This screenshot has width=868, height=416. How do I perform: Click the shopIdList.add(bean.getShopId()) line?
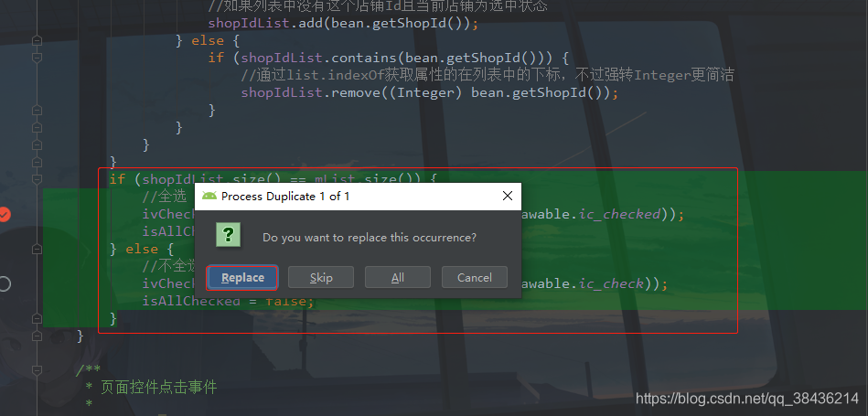(343, 23)
